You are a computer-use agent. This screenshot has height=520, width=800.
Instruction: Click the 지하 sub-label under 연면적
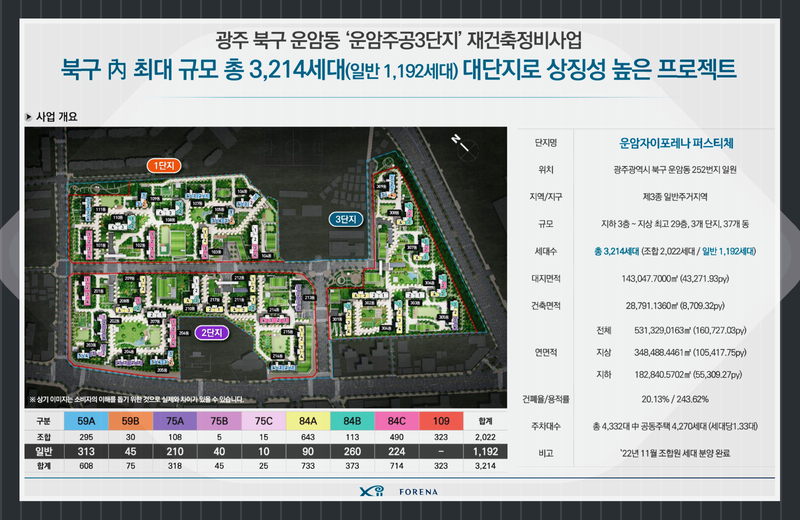coord(604,375)
